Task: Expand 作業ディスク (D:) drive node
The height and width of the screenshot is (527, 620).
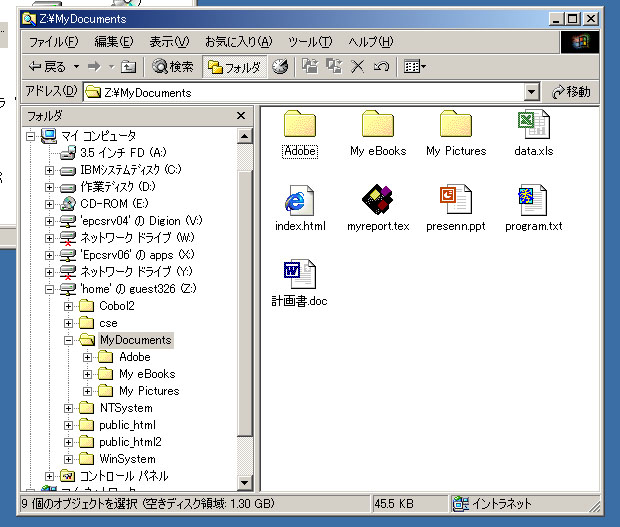Action: 49,187
